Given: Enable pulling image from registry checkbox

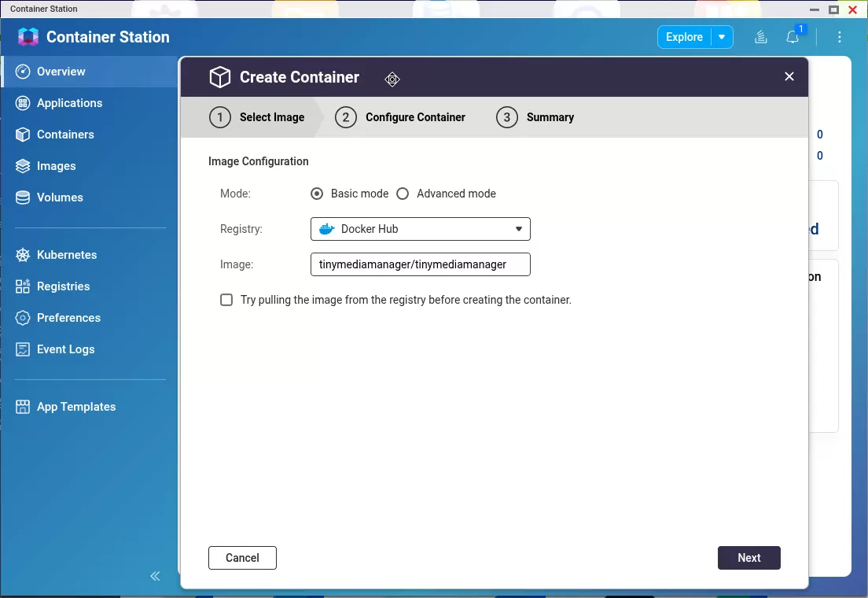Looking at the screenshot, I should point(226,300).
